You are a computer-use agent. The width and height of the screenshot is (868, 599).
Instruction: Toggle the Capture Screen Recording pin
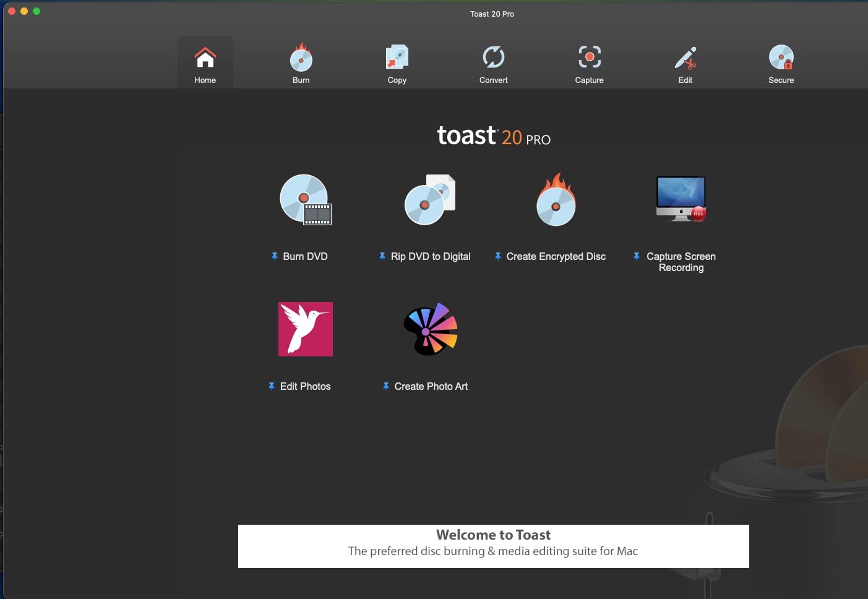pyautogui.click(x=637, y=256)
